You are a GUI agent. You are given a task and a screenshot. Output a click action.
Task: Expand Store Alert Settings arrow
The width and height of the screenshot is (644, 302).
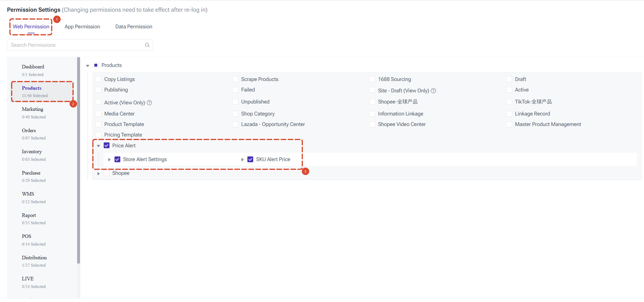[x=109, y=160]
